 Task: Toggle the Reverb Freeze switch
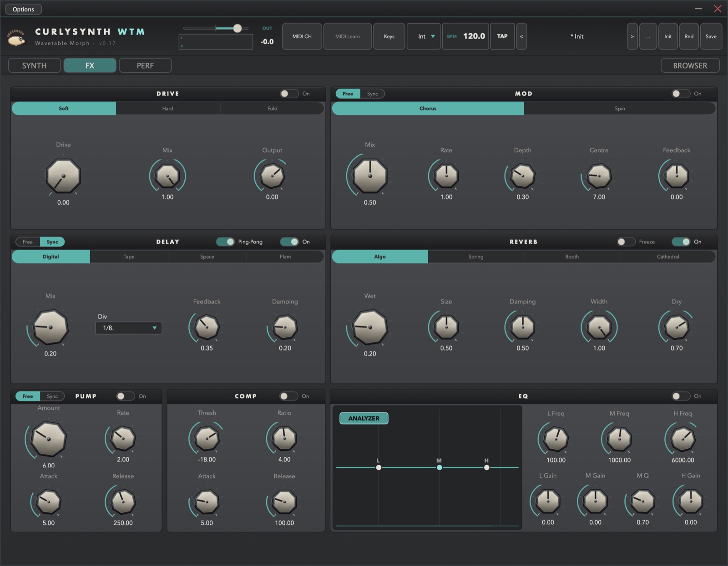626,242
